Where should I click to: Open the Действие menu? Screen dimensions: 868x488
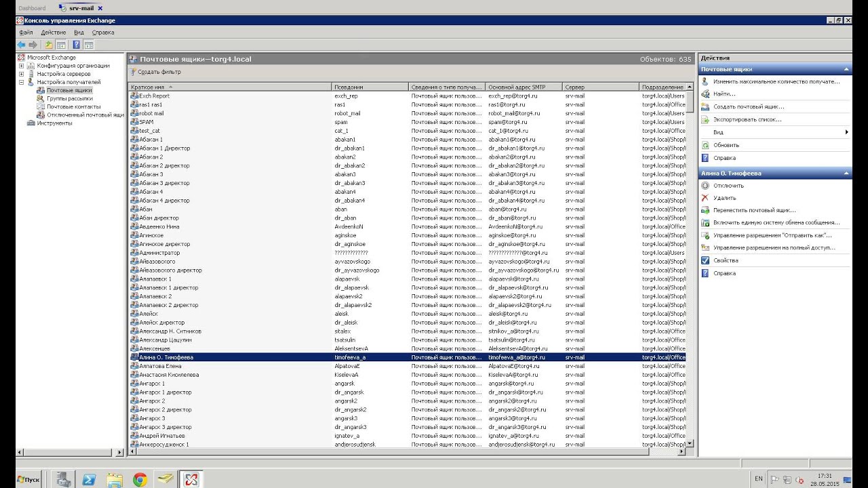(x=54, y=32)
